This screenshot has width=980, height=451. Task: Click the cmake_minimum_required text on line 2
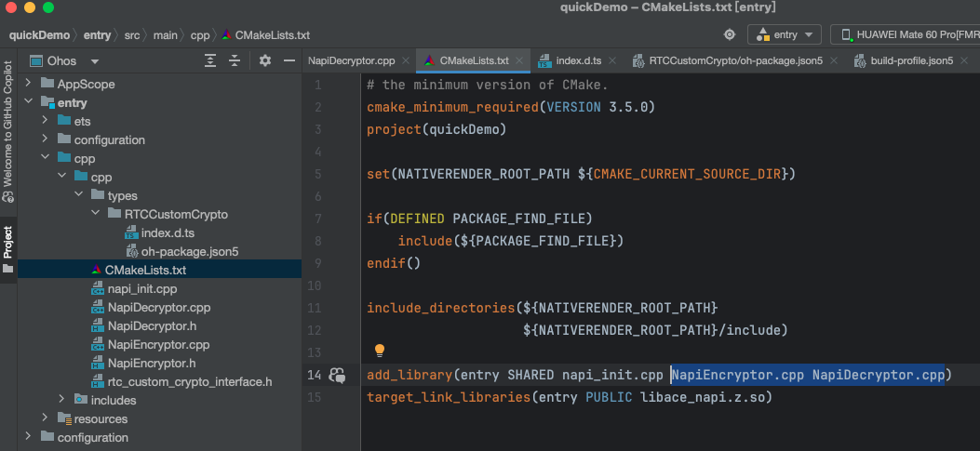coord(452,107)
